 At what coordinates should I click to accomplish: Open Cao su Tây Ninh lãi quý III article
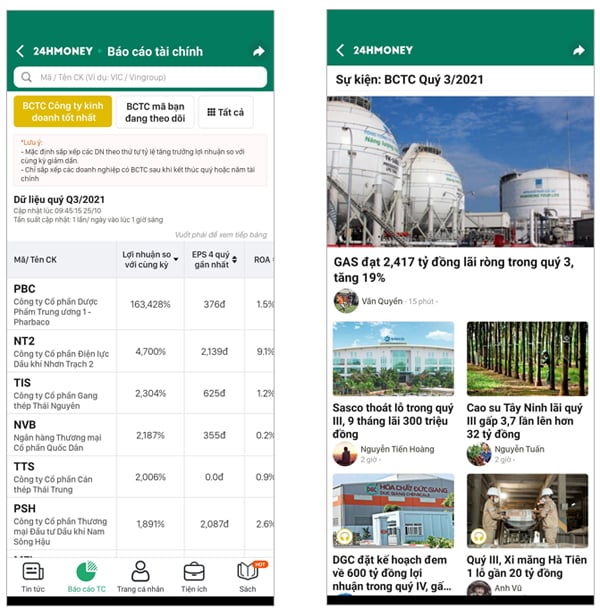point(525,421)
